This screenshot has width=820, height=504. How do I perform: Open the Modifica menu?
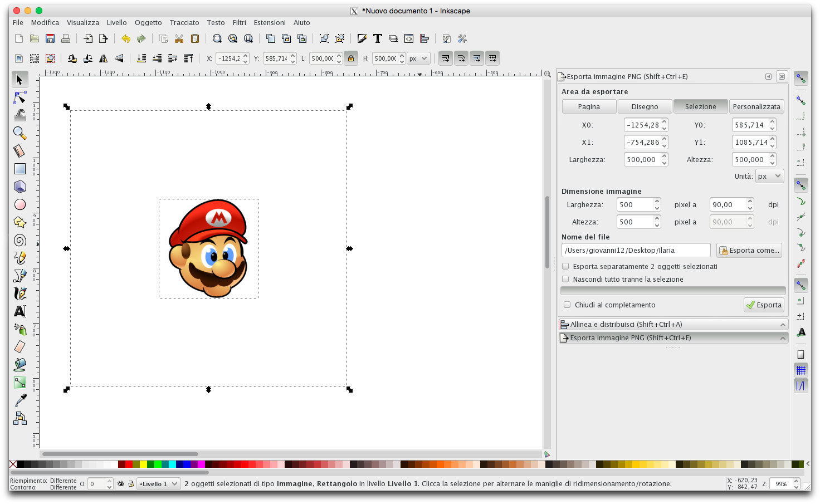point(45,22)
